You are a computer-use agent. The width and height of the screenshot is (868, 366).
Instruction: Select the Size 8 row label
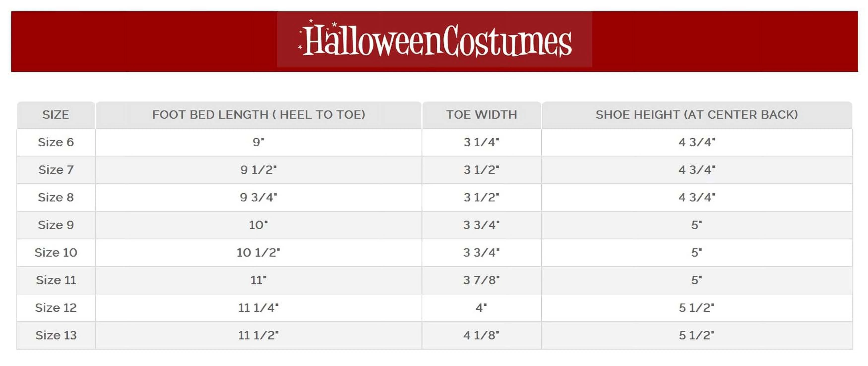pyautogui.click(x=56, y=197)
